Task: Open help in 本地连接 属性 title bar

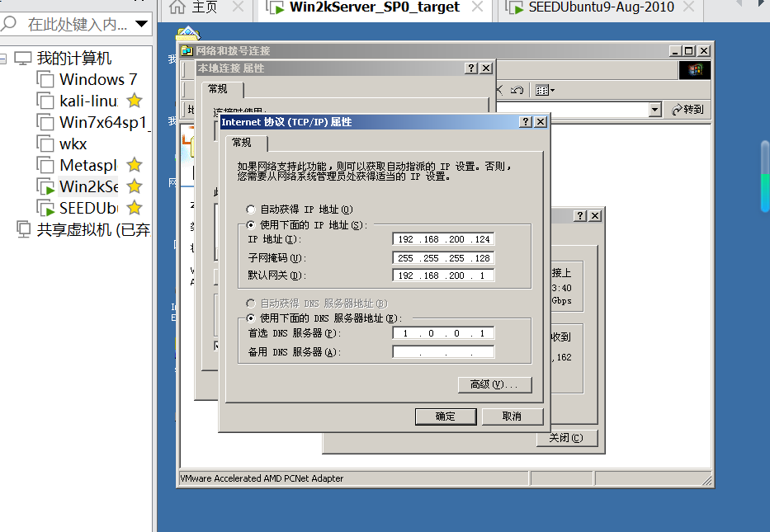Action: tap(471, 68)
